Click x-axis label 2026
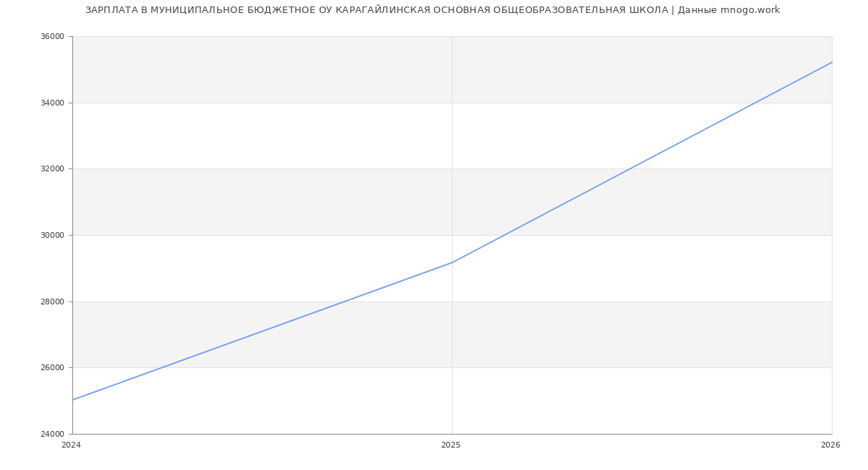Screen dimensions: 868x470 coord(830,445)
